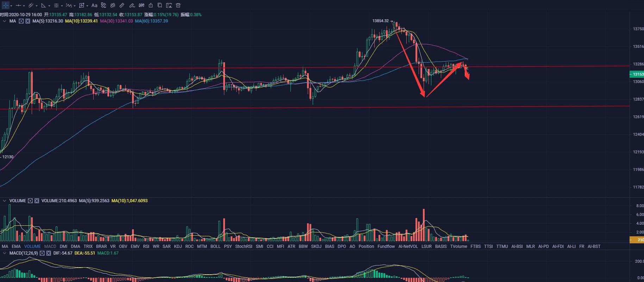Remove the MACD indicator with its X
The height and width of the screenshot is (282, 644).
tap(49, 253)
